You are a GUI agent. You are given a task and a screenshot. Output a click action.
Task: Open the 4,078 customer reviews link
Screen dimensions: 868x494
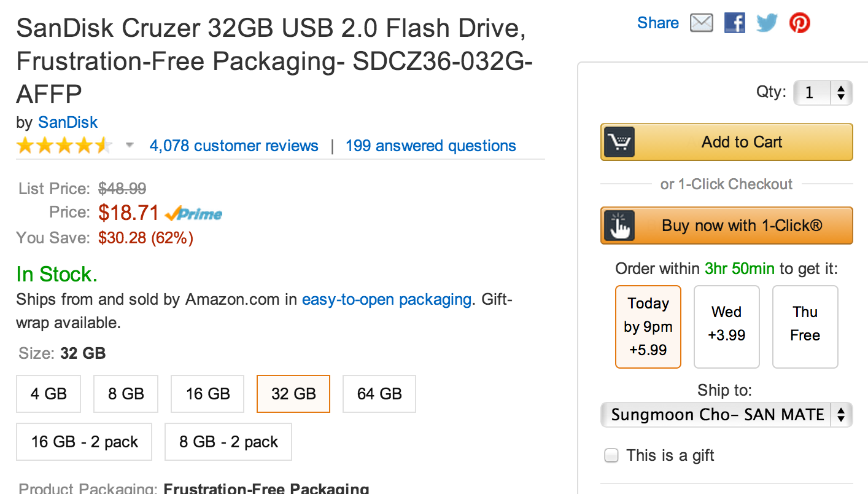[x=234, y=146]
